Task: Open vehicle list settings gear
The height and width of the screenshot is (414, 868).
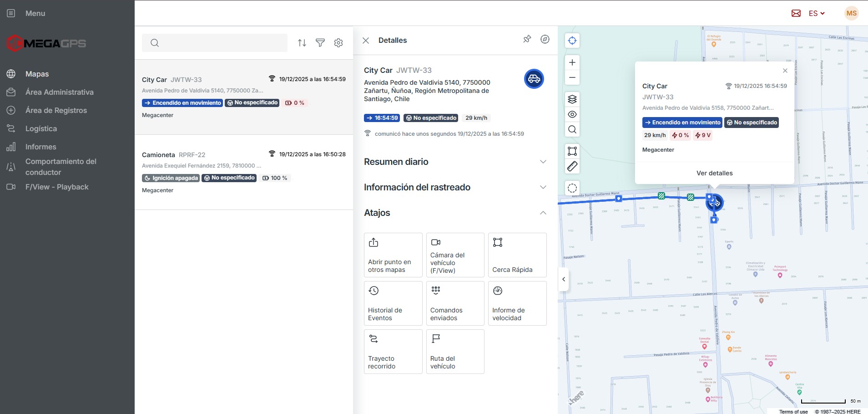Action: coord(338,43)
